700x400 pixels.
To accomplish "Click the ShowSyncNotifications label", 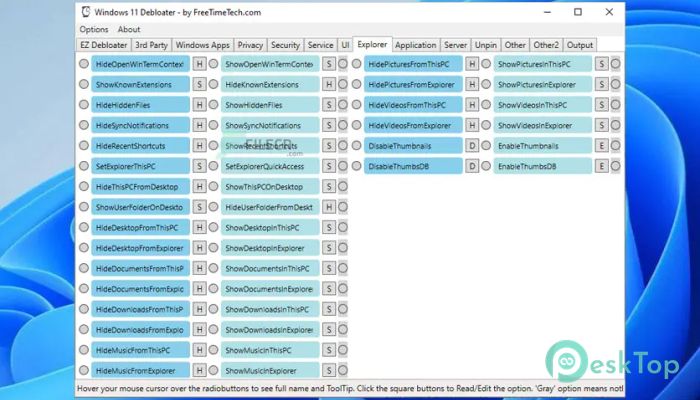I will pos(270,125).
